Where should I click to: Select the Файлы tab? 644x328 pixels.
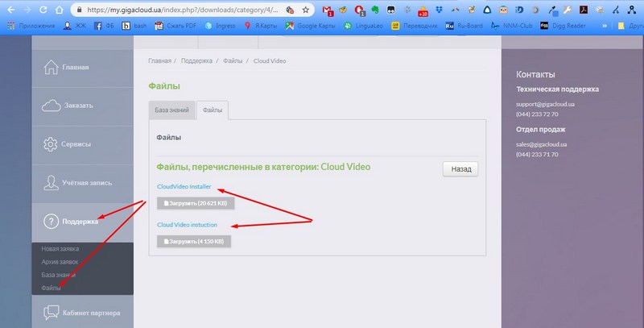213,110
